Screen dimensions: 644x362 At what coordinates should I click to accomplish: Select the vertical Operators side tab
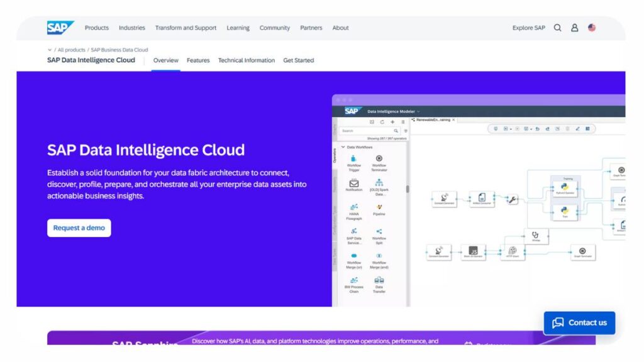[x=335, y=156]
